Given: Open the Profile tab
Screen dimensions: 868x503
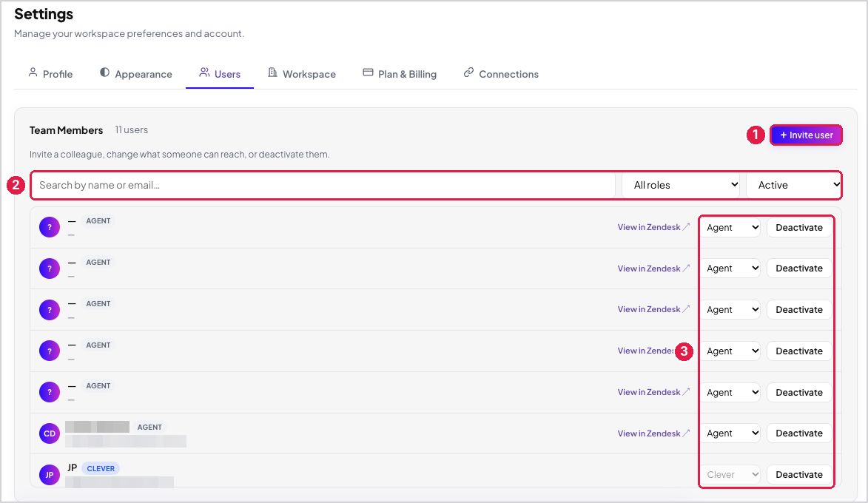Looking at the screenshot, I should (50, 73).
